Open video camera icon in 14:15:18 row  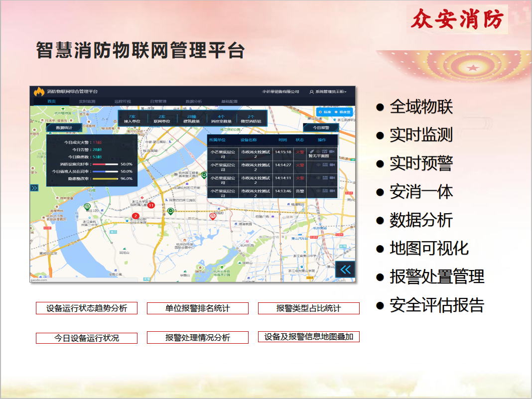coord(332,151)
